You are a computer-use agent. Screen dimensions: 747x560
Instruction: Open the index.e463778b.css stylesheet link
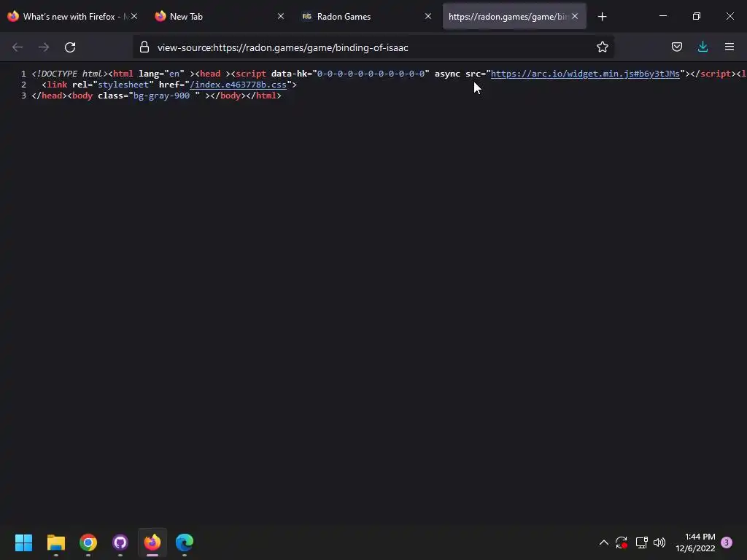click(x=239, y=85)
